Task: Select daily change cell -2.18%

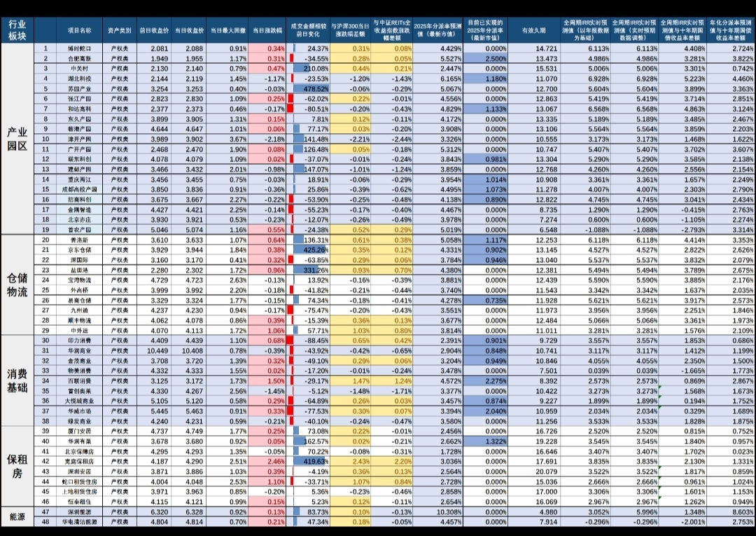Action: click(x=267, y=139)
